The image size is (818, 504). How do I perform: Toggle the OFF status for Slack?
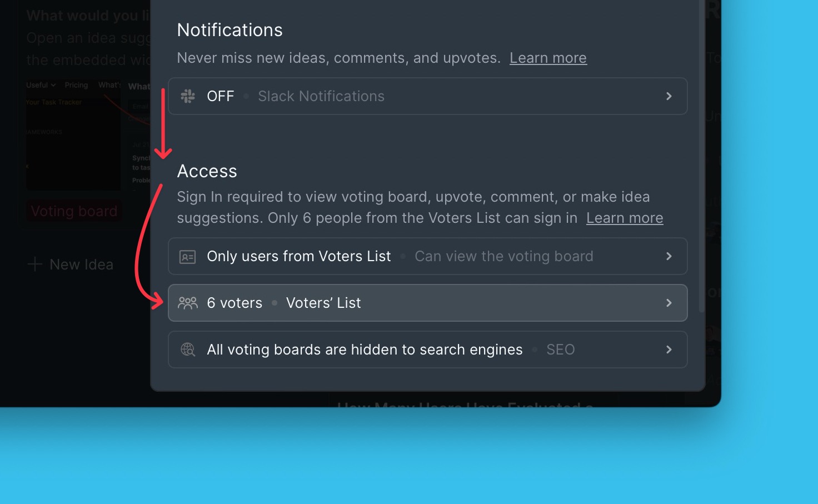pyautogui.click(x=221, y=96)
